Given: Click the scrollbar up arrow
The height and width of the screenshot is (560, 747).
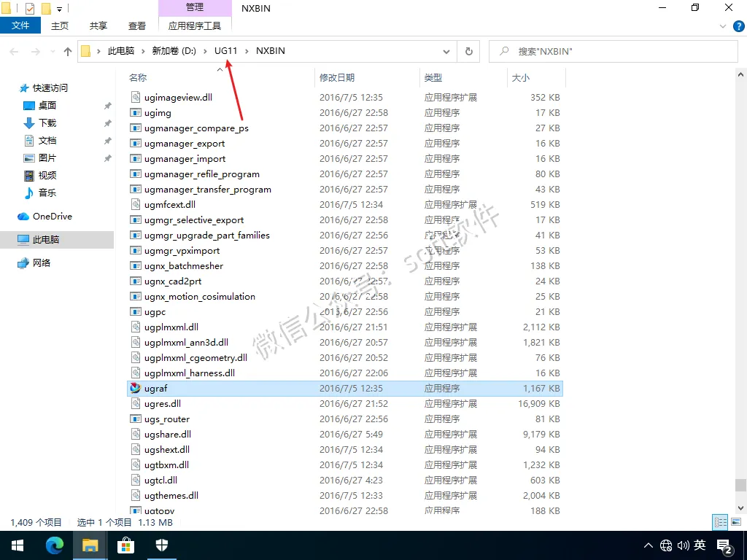Looking at the screenshot, I should pyautogui.click(x=740, y=74).
